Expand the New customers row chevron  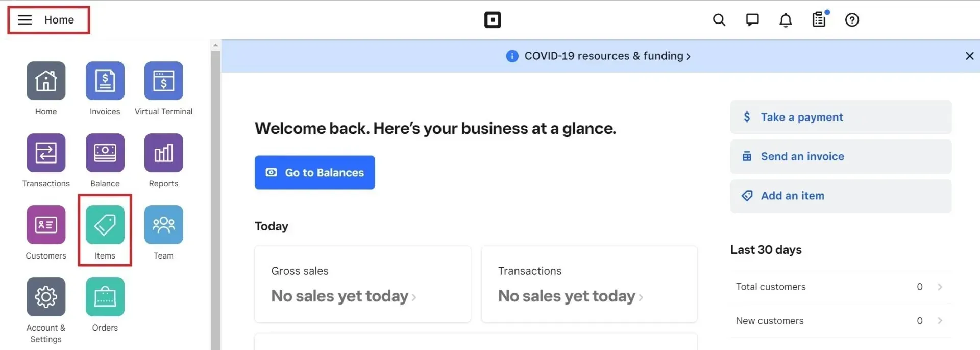tap(940, 321)
